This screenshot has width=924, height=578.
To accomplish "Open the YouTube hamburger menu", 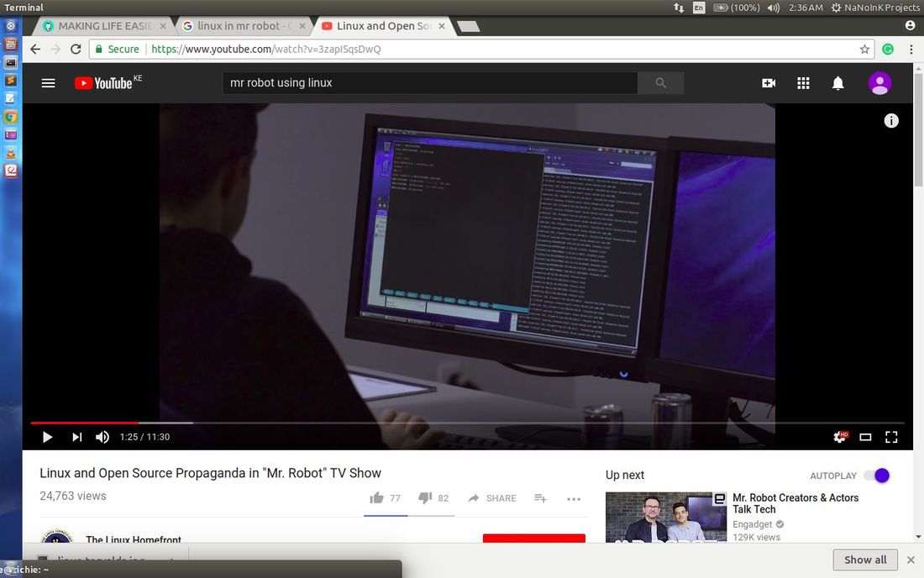I will coord(48,82).
